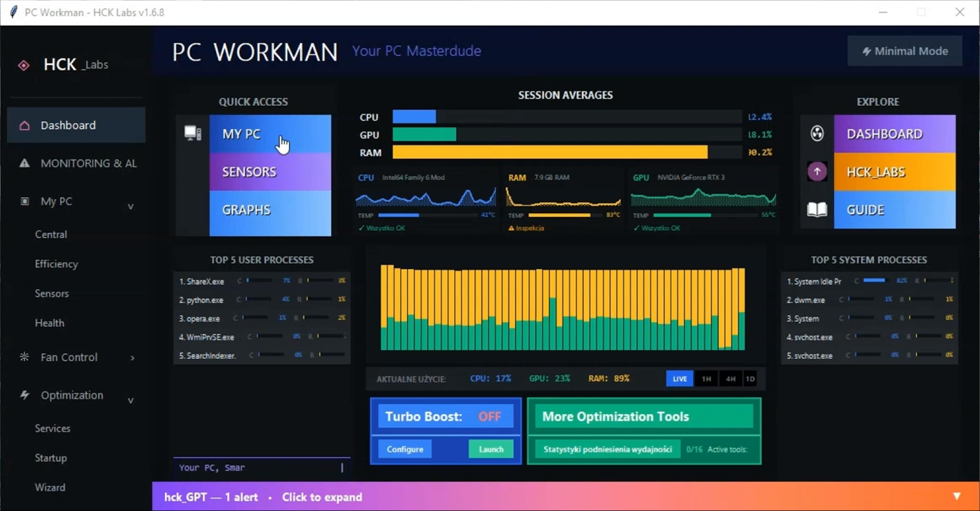Viewport: 980px width, 511px height.
Task: Select the upload arrow icon next to HCK_LABS
Action: tap(817, 171)
